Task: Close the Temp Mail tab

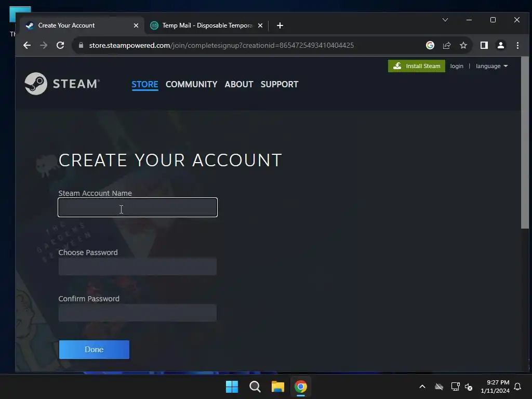Action: 260,25
